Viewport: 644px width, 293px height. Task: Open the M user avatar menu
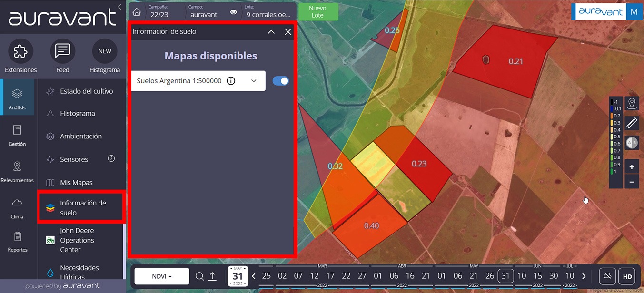tap(634, 12)
